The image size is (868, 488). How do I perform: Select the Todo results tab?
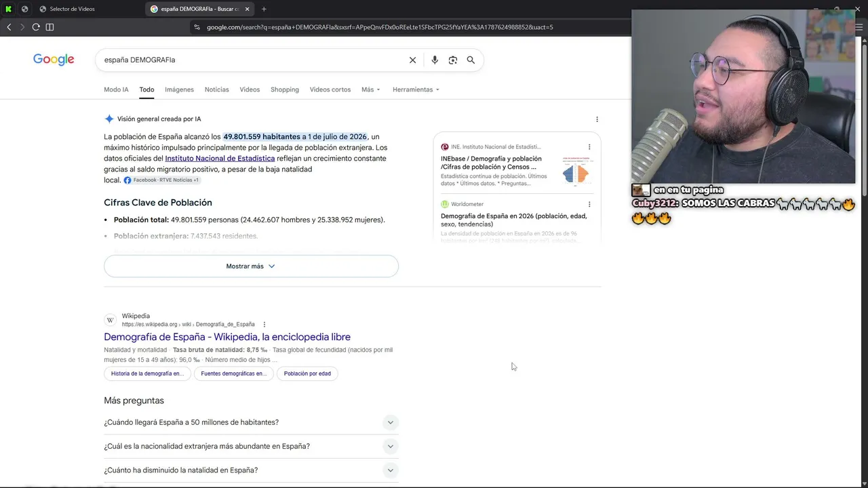pos(146,89)
